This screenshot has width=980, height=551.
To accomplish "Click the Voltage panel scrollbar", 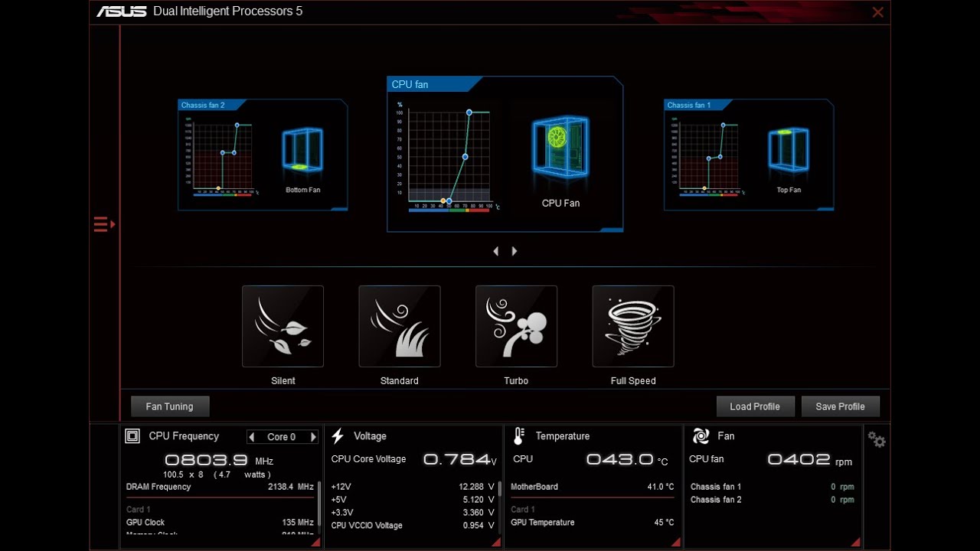I will [500, 488].
